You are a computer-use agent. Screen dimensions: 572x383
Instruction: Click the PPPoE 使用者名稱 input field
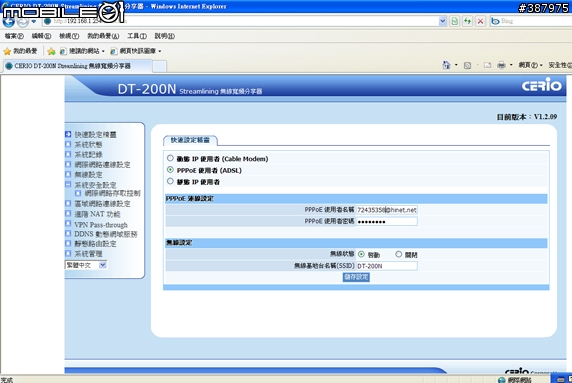(x=387, y=210)
